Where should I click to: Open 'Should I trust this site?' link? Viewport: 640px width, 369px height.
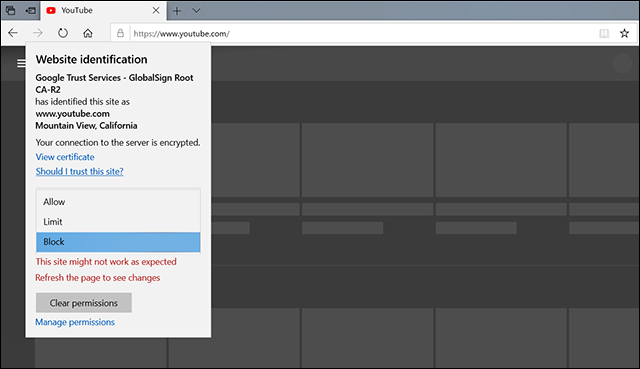[80, 171]
